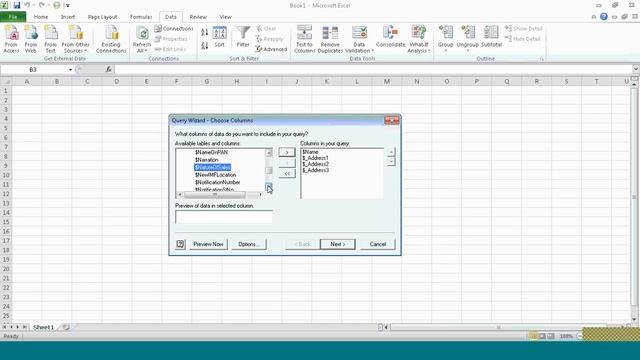Expand the formula bar

tap(636, 69)
